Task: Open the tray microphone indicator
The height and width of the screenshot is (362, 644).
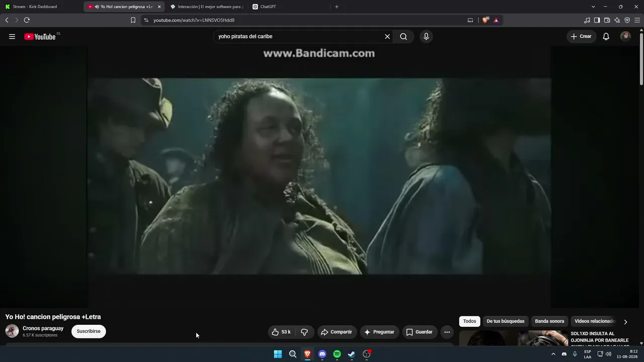Action: coord(575,354)
